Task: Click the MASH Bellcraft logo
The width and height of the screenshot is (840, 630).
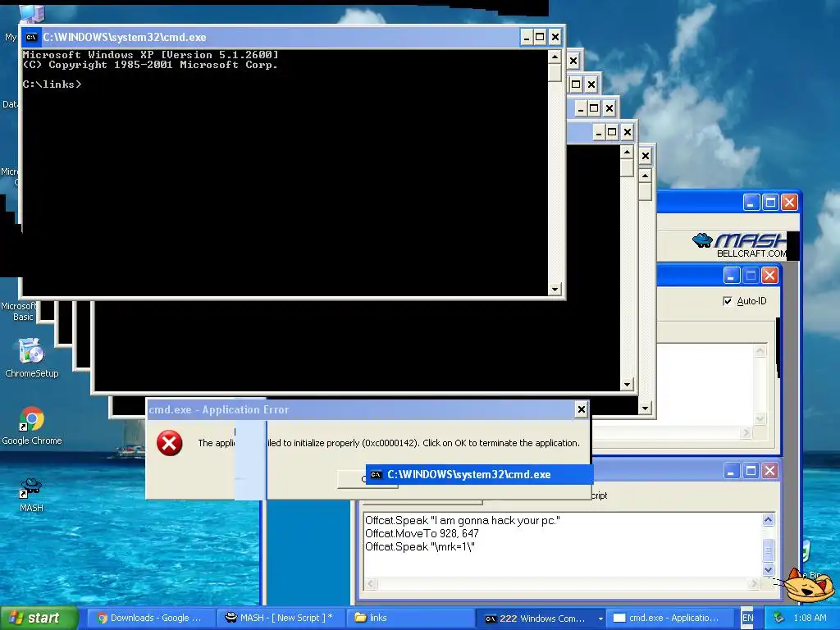Action: coord(739,245)
